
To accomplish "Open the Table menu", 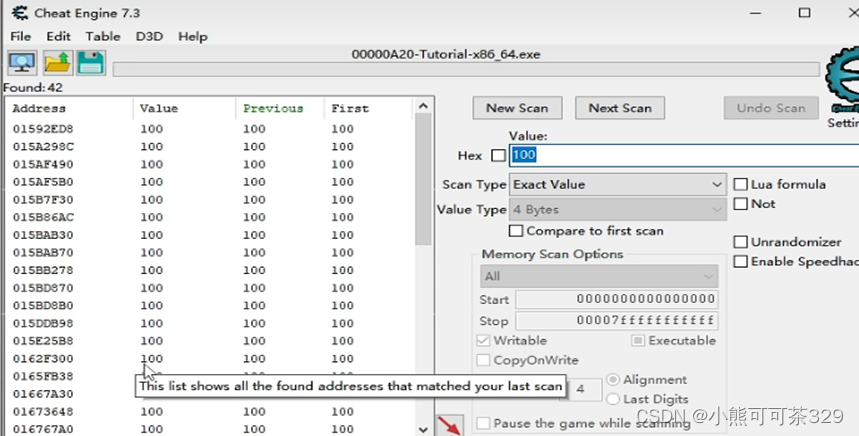I will (103, 36).
